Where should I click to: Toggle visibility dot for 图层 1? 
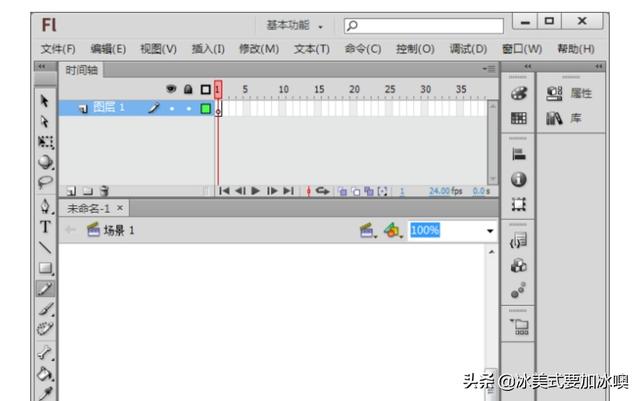171,109
